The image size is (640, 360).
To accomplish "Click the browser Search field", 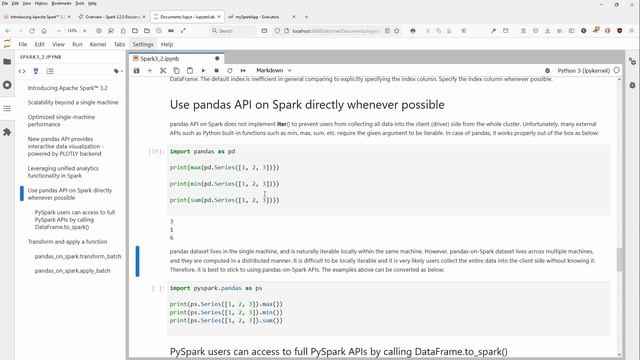I will (233, 31).
